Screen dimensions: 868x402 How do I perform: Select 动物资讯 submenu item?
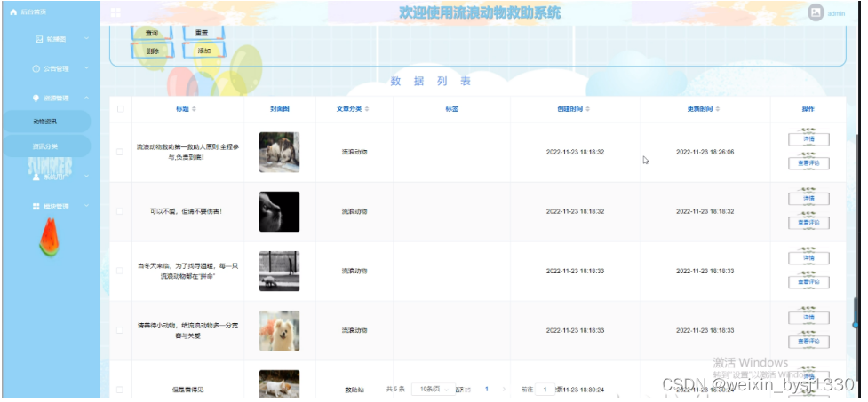(x=46, y=122)
